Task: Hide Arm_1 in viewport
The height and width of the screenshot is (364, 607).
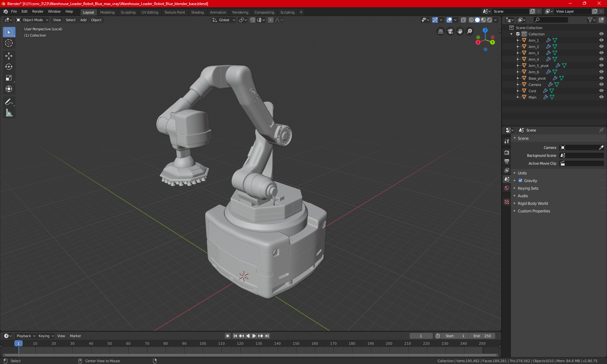Action: point(601,40)
